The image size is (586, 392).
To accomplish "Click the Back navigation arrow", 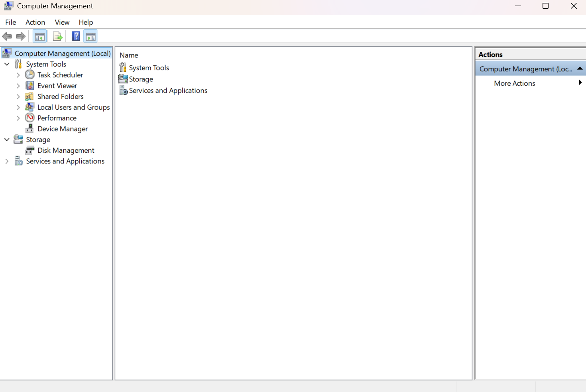I will (x=7, y=36).
